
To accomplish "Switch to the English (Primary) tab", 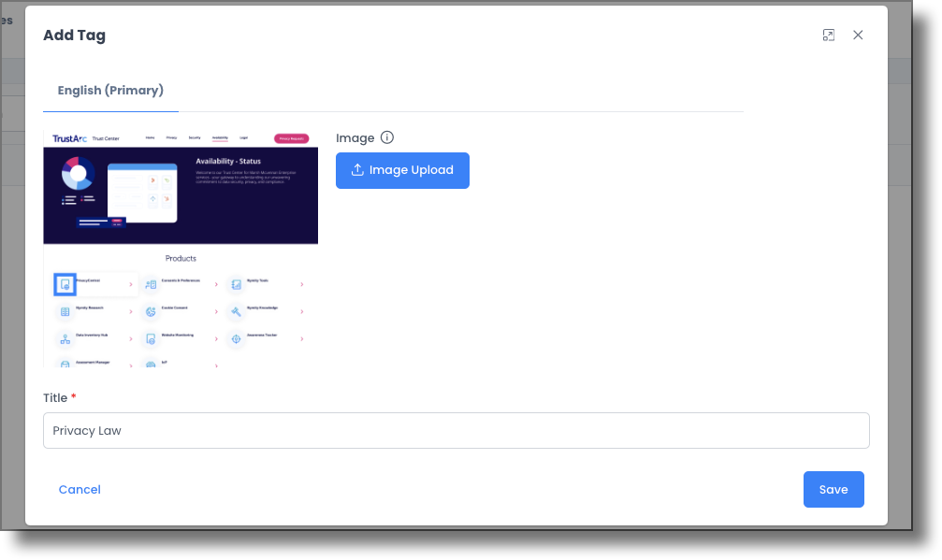I will pyautogui.click(x=109, y=91).
